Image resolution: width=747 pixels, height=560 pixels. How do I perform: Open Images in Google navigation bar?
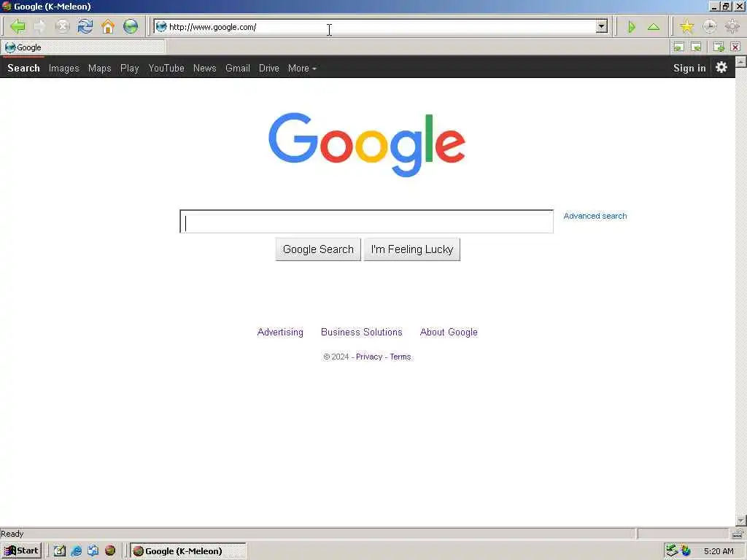64,68
